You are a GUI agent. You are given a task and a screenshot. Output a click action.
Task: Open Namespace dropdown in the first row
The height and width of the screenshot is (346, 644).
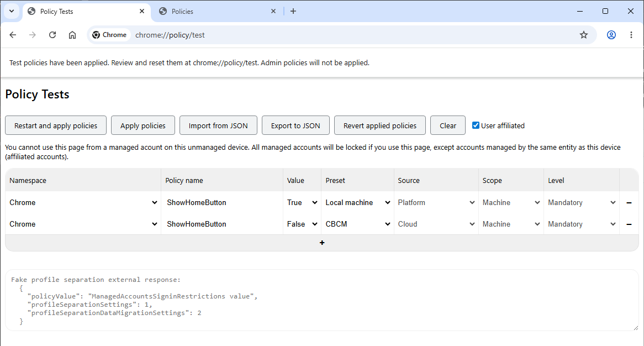(83, 203)
